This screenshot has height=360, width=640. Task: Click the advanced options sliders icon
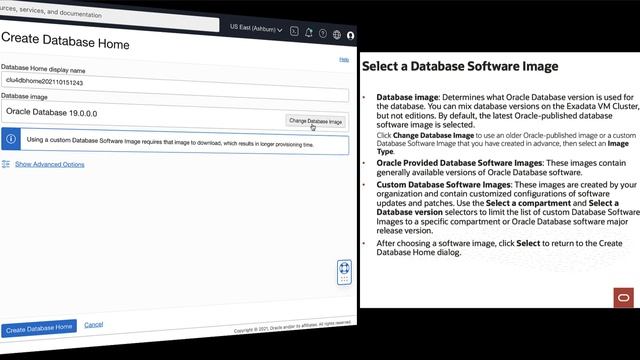point(6,164)
